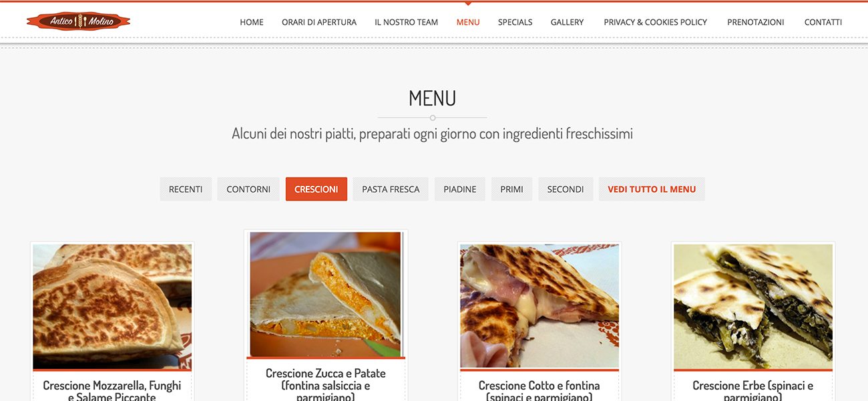Click Vedi Tutto Il Menu button
This screenshot has height=401, width=868.
[652, 189]
